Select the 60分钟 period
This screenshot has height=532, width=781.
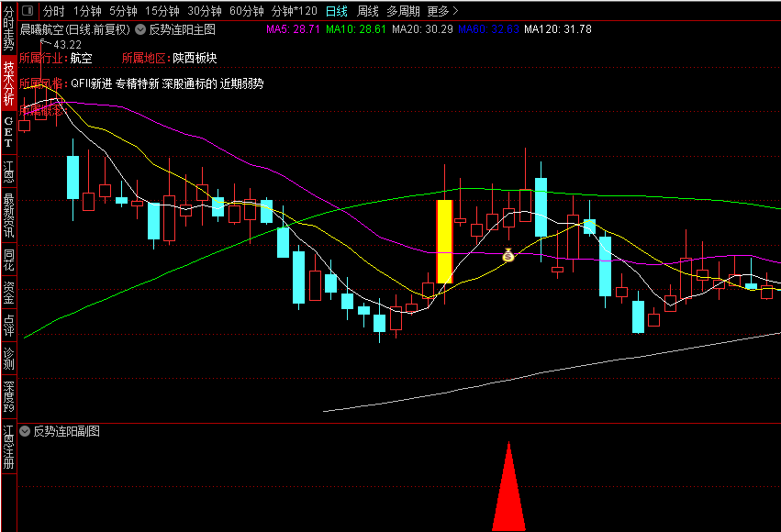pos(247,10)
